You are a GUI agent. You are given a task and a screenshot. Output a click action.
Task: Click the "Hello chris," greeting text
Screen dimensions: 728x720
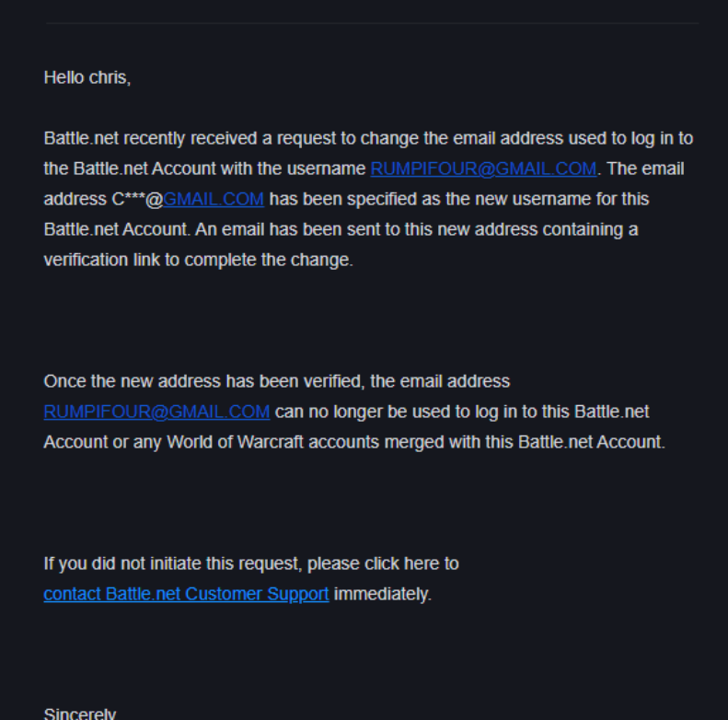pos(87,77)
